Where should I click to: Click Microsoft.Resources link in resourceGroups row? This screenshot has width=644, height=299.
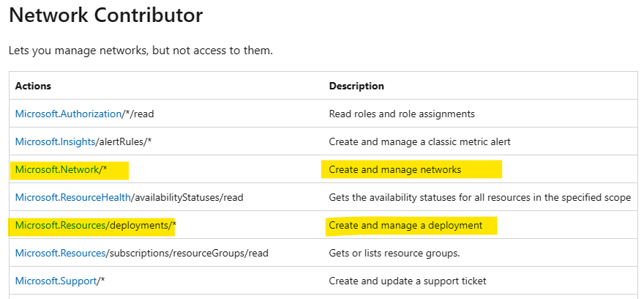click(x=60, y=254)
